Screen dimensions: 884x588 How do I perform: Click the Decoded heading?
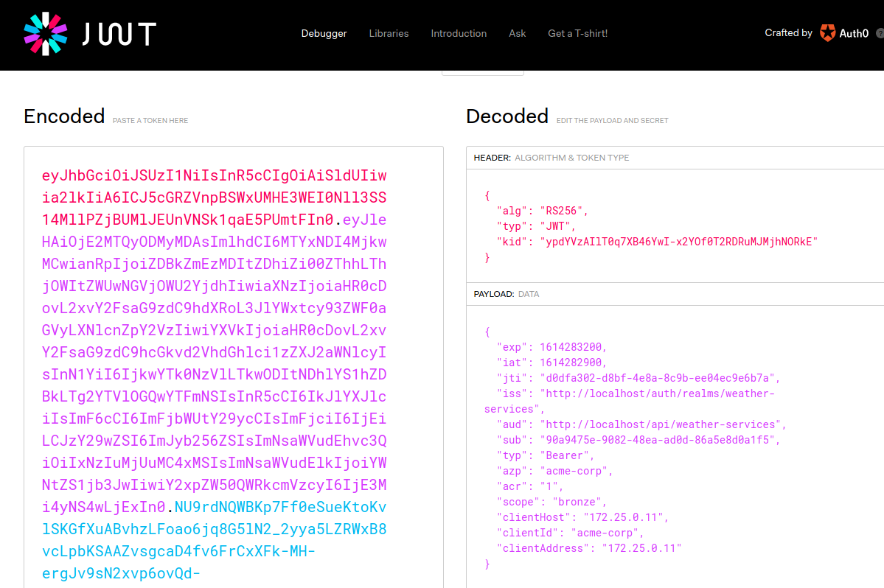tap(507, 116)
